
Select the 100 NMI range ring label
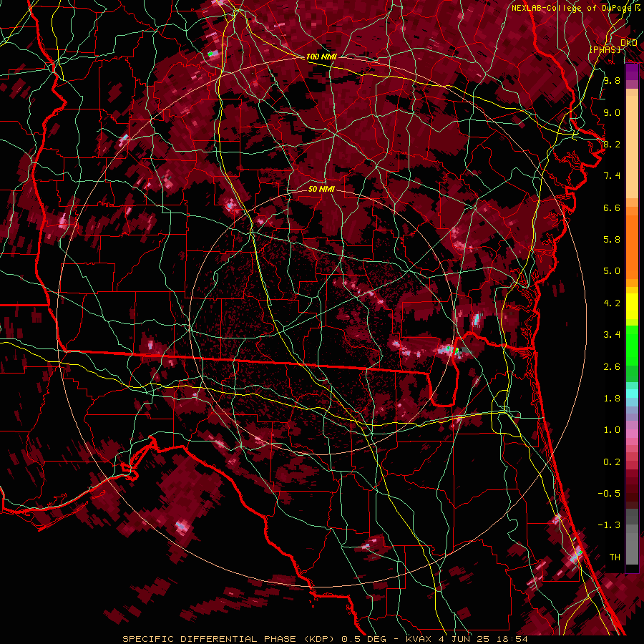[x=321, y=57]
